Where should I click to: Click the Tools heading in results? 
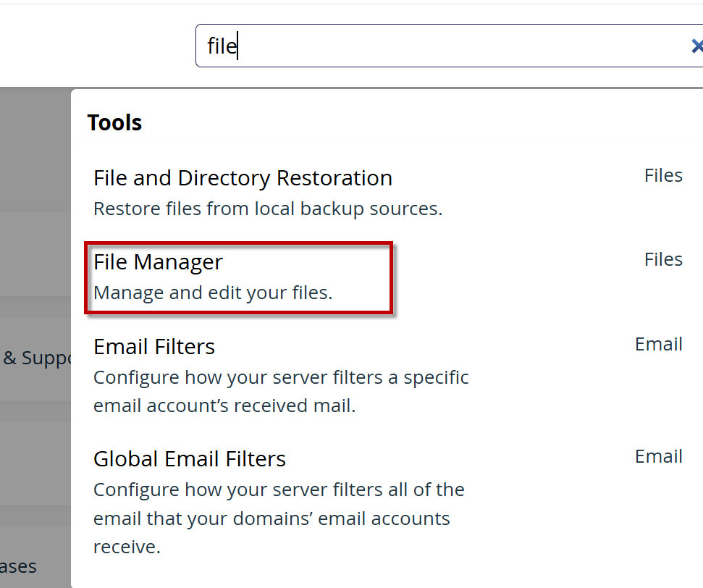pos(114,123)
